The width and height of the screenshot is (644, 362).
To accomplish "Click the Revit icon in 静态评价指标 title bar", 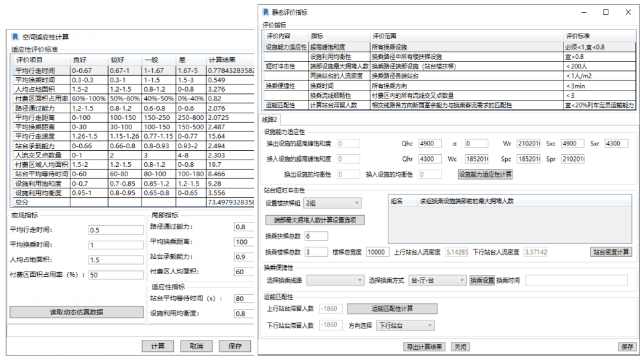I will coord(266,12).
